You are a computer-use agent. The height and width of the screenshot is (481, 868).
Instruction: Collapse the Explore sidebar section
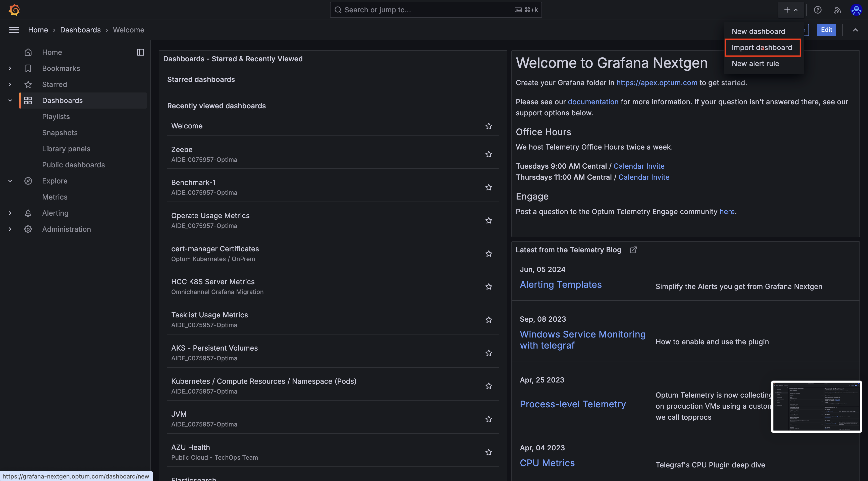click(x=10, y=181)
